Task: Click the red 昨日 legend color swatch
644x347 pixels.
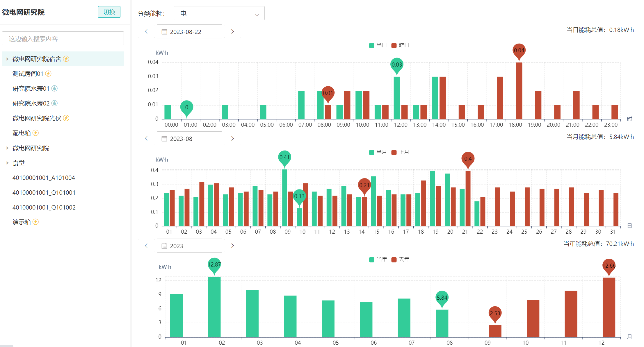Action: pyautogui.click(x=394, y=45)
